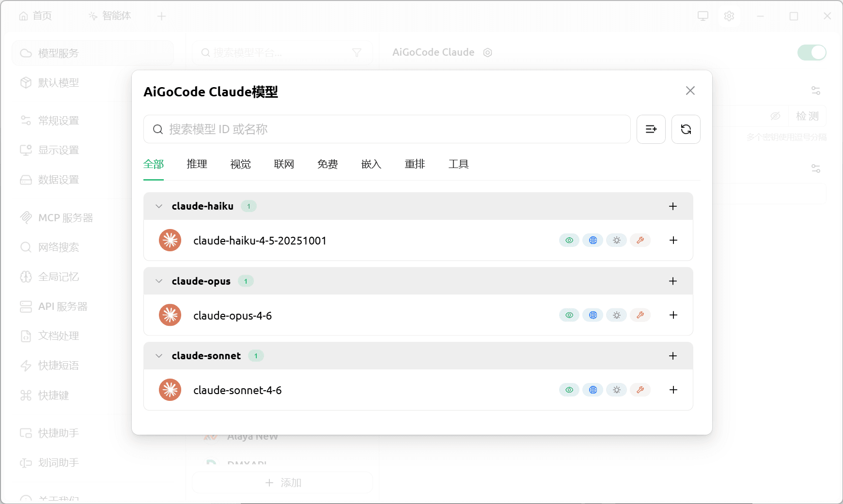Screen dimensions: 843x504
Task: Click tools wrench tag on claude-haiku-4-5-20251001
Action: point(640,240)
